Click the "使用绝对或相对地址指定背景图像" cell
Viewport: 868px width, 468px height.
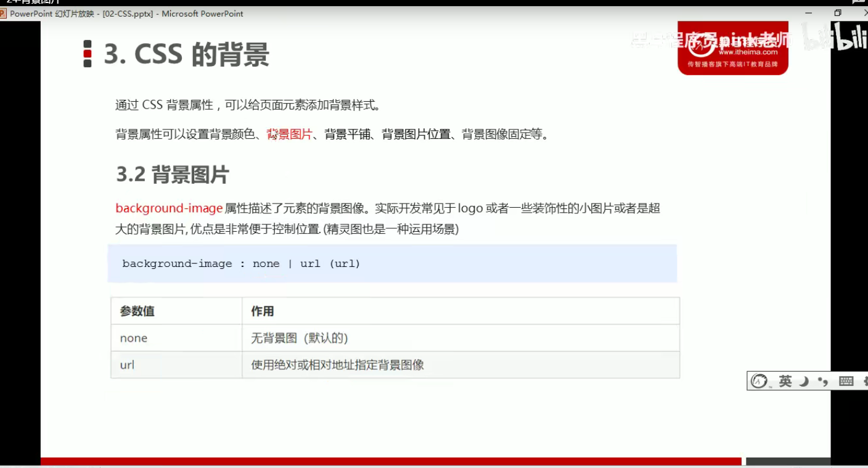point(461,365)
